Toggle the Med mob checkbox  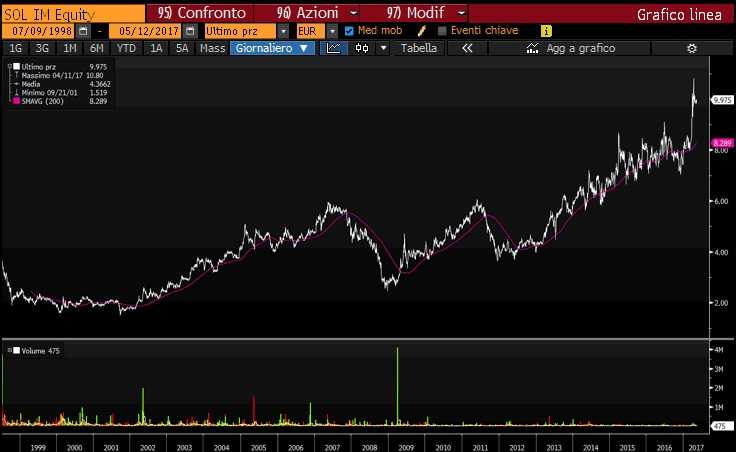click(x=348, y=31)
